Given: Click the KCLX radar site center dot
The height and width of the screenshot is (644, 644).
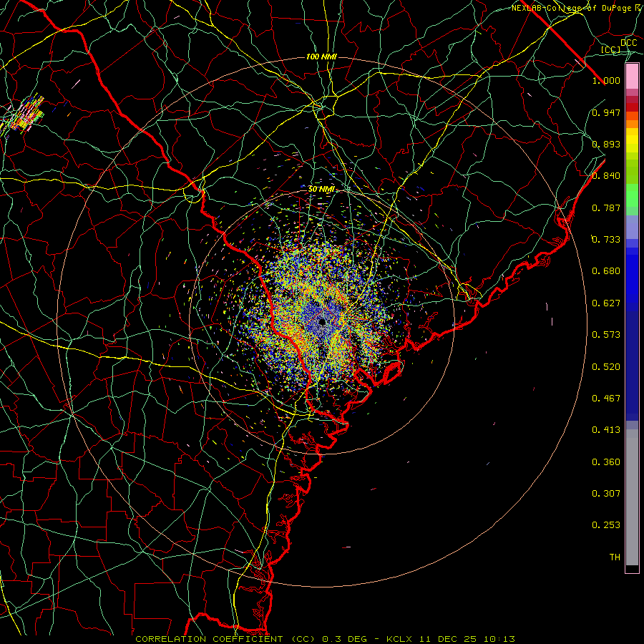Looking at the screenshot, I should click(322, 321).
